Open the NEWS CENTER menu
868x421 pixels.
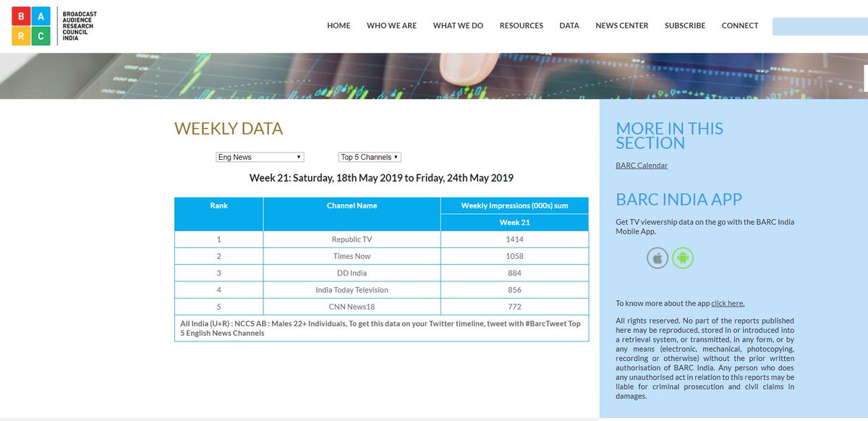(622, 25)
